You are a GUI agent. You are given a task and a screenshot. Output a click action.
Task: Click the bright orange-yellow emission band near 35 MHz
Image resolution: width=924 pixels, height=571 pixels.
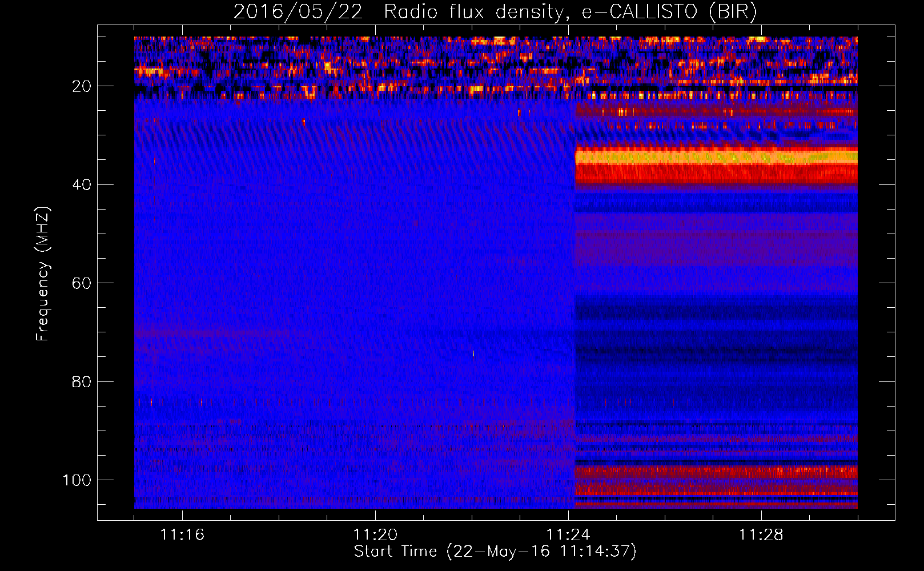716,156
